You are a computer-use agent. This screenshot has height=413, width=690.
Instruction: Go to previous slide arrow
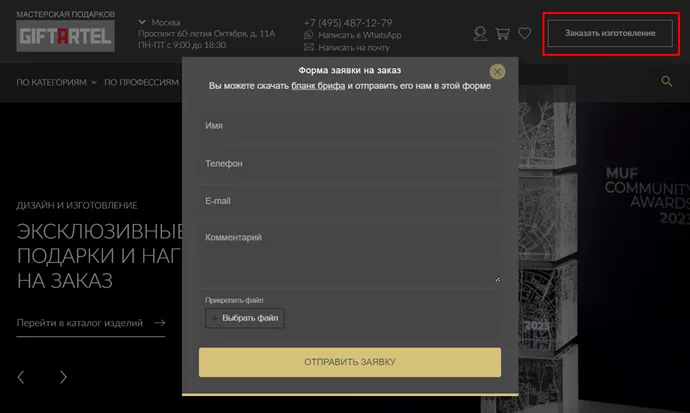click(x=22, y=377)
